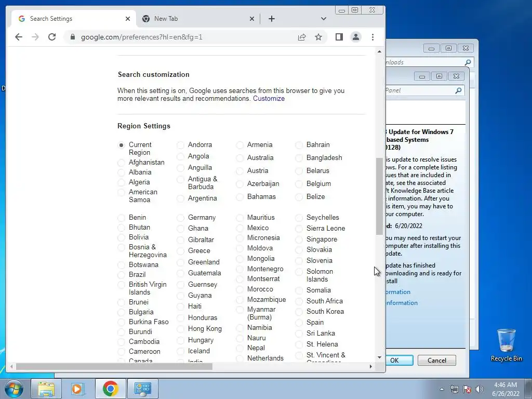
Task: Bookmark this page with the star icon
Action: [318, 37]
